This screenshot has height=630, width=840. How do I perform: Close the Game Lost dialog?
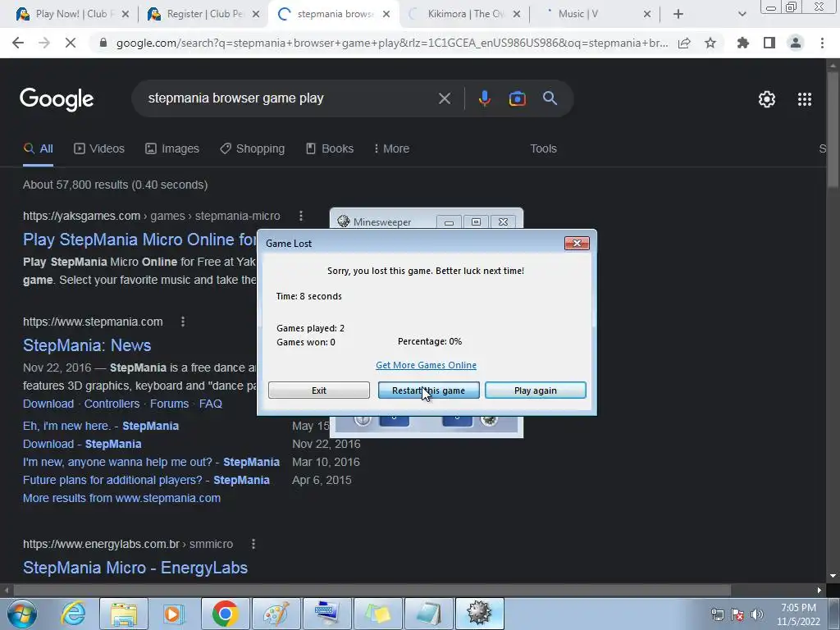click(x=577, y=243)
